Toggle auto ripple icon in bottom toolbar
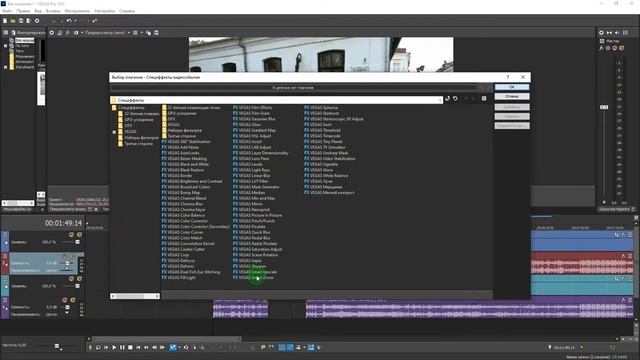Screen dimensions: 640x360 [298, 347]
